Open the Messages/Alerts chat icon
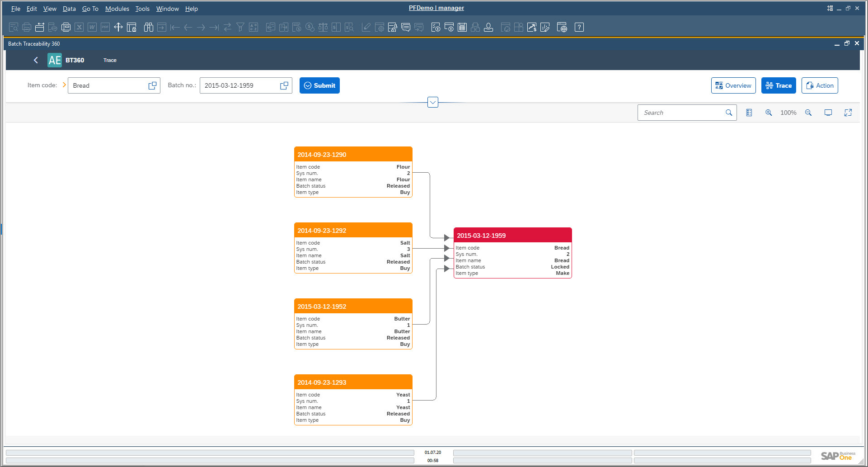This screenshot has height=467, width=868. point(406,27)
